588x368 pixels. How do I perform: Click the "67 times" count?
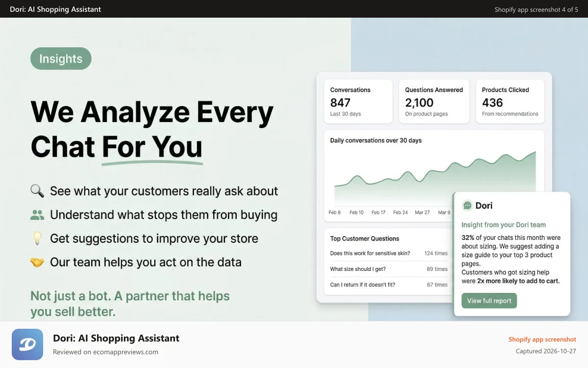coord(437,285)
